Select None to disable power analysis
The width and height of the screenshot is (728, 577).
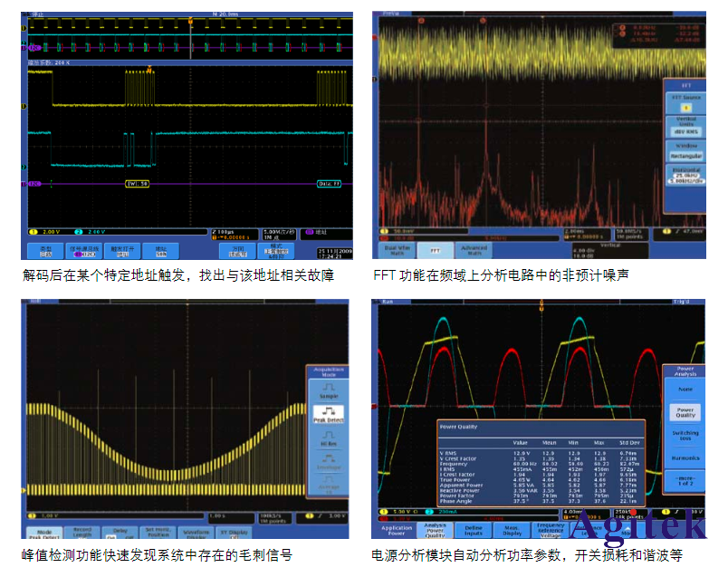(685, 389)
